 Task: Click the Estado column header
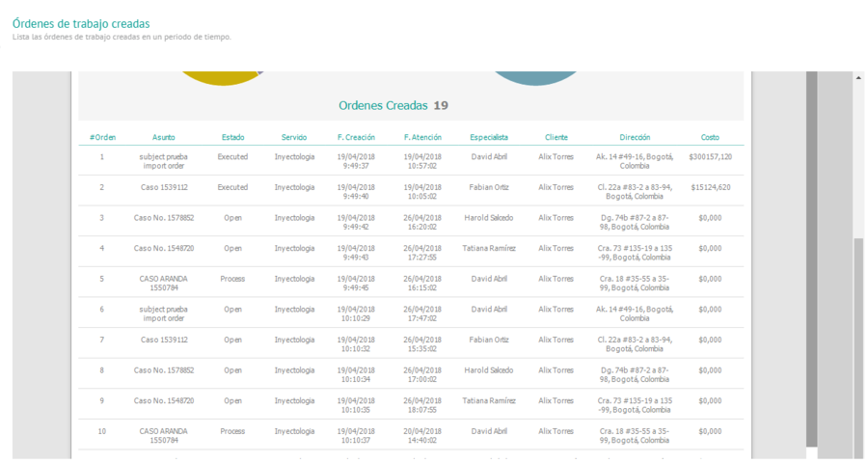(x=232, y=137)
